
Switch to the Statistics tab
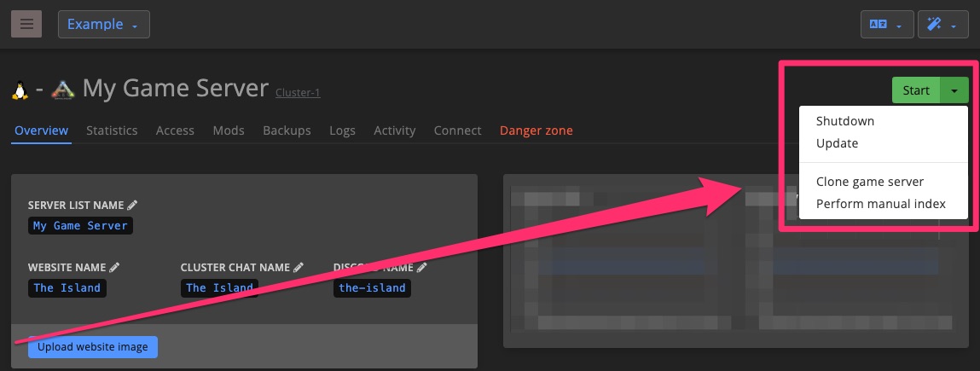click(112, 130)
